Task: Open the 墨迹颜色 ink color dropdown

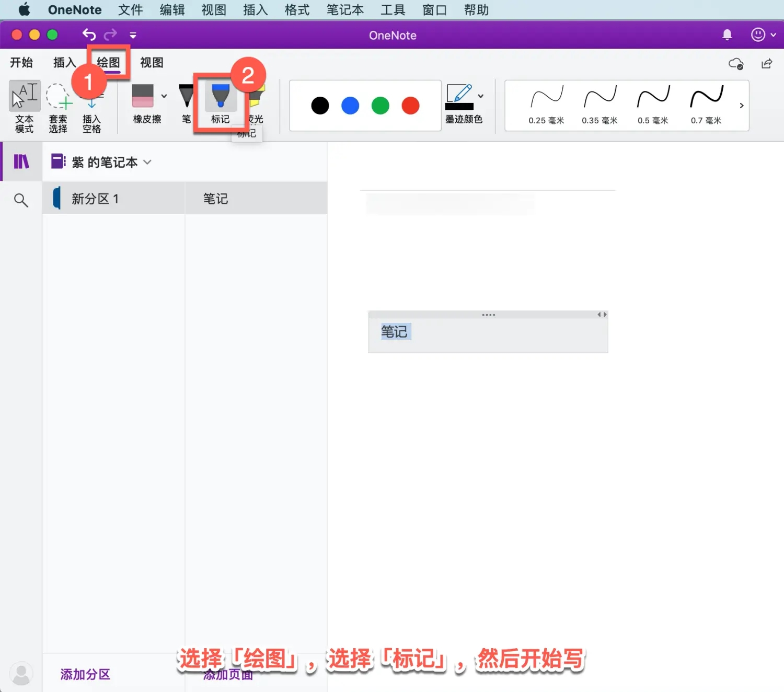Action: (x=480, y=96)
